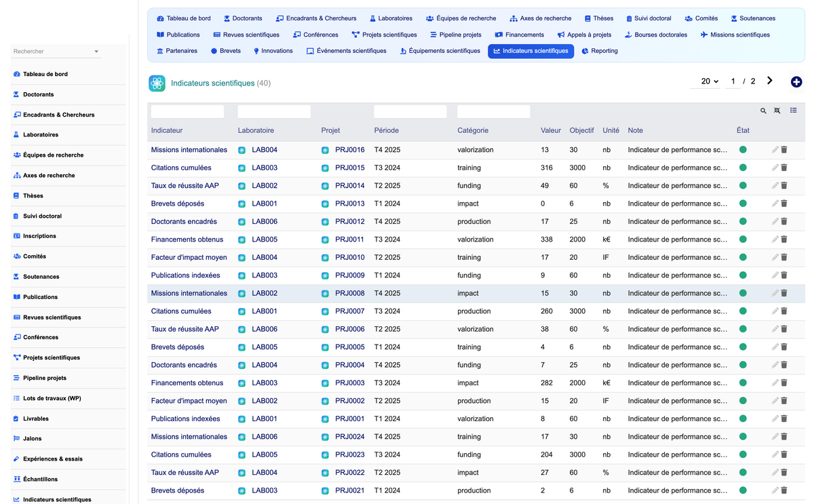
Task: Switch to the Doctorants tab in top navigation
Action: 243,18
